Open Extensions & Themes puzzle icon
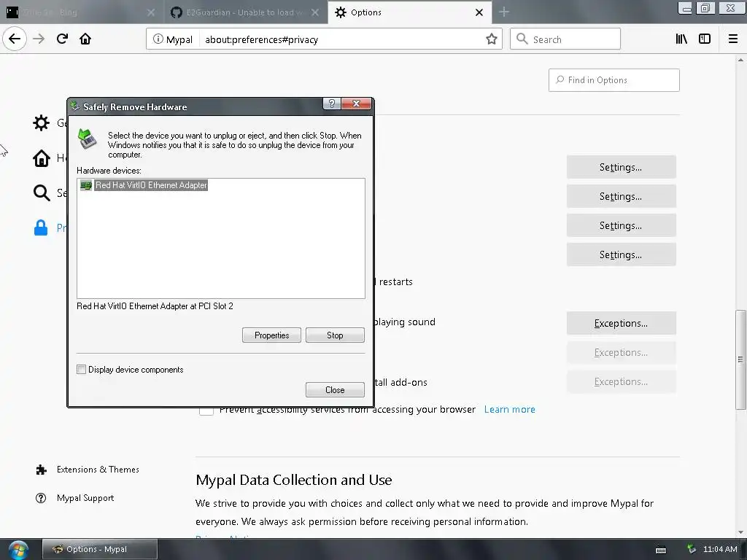Viewport: 747px width, 560px height. (x=41, y=470)
